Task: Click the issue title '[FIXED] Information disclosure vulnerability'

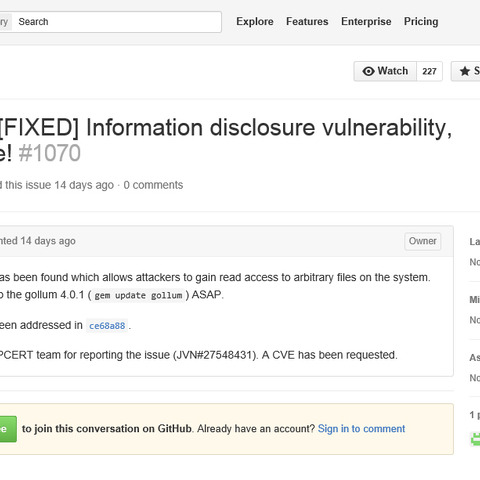Action: [225, 127]
